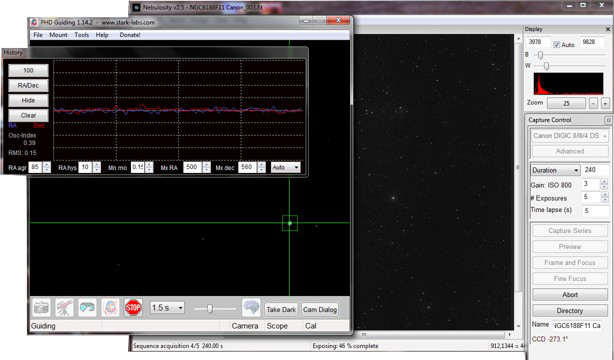The height and width of the screenshot is (360, 614).
Task: Open the Auto dec mode dropdown in History
Action: pos(285,167)
